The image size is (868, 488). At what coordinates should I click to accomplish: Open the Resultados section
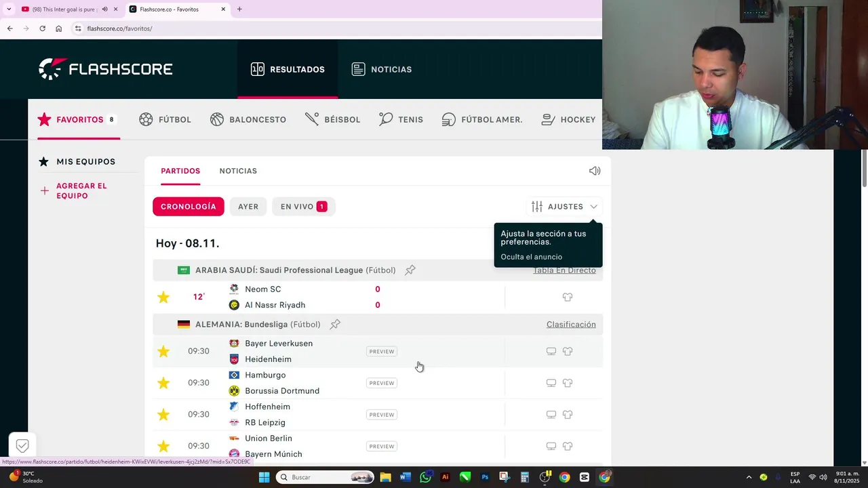click(288, 69)
